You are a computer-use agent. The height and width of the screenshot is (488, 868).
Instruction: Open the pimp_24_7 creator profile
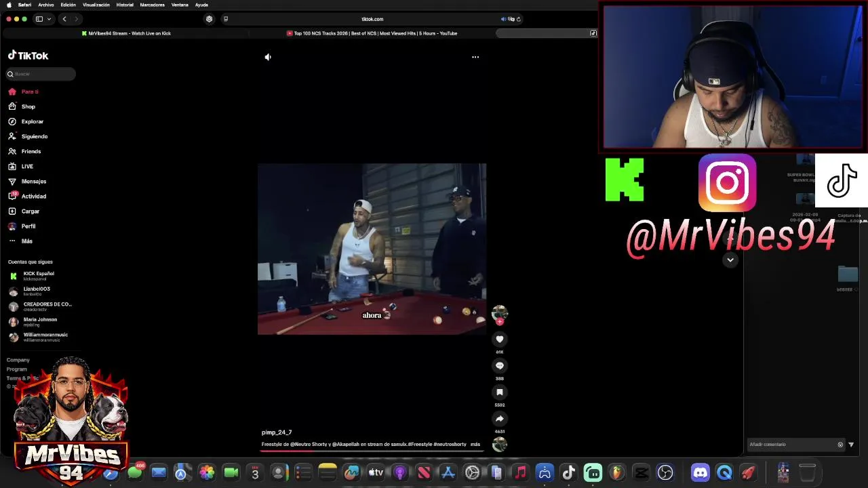point(277,432)
